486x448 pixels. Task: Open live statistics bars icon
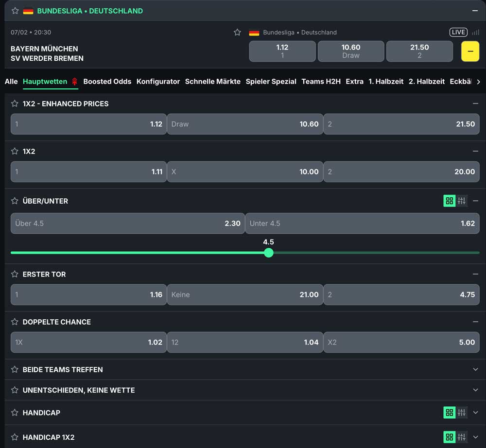[475, 33]
